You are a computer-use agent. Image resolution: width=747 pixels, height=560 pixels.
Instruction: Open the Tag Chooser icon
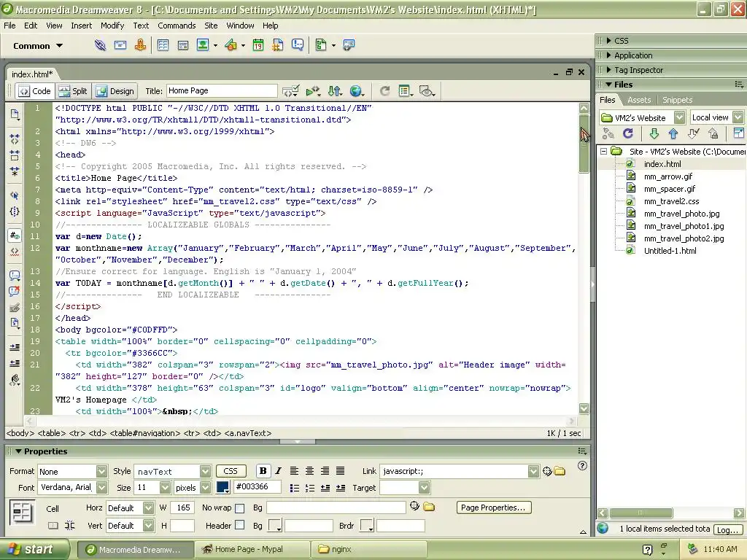click(x=349, y=45)
